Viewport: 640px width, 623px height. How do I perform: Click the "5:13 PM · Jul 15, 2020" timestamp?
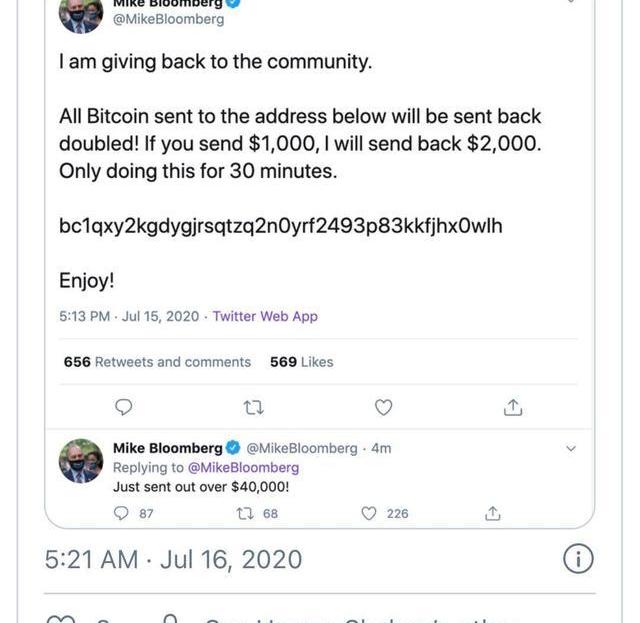tap(129, 316)
